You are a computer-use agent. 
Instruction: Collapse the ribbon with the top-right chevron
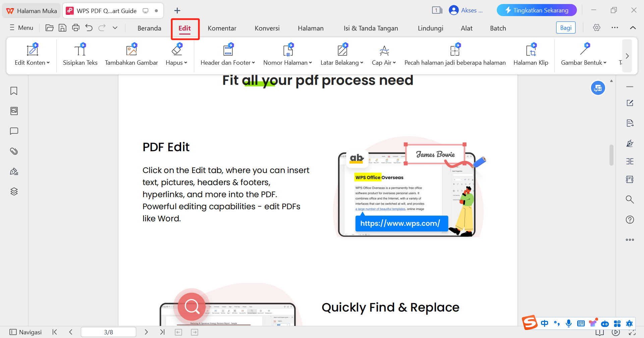[633, 28]
